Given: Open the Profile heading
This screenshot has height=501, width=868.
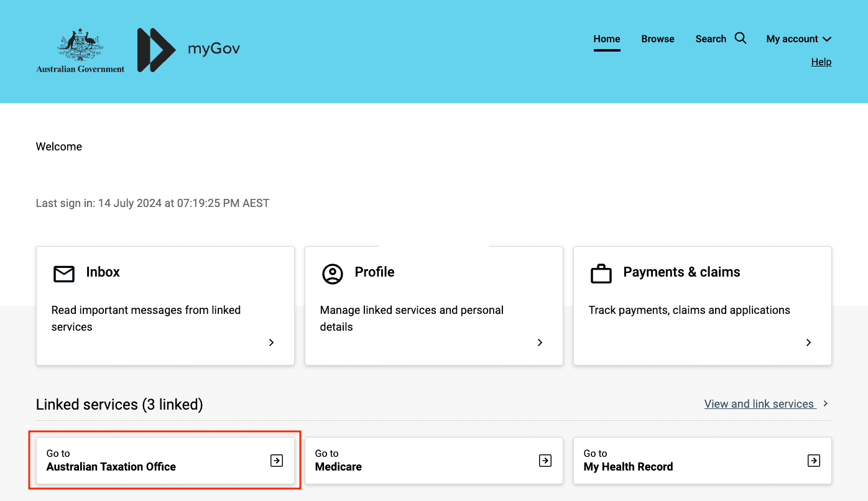Looking at the screenshot, I should click(x=374, y=272).
